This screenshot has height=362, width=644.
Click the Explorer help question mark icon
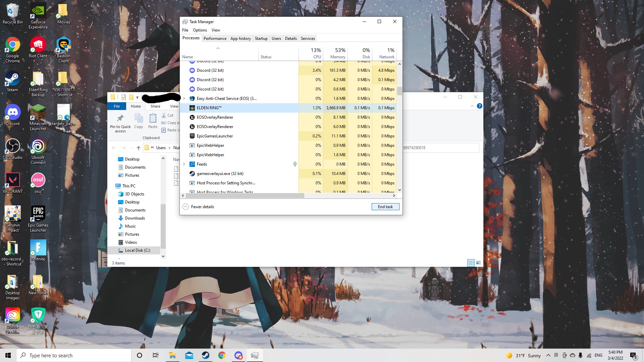click(x=480, y=106)
